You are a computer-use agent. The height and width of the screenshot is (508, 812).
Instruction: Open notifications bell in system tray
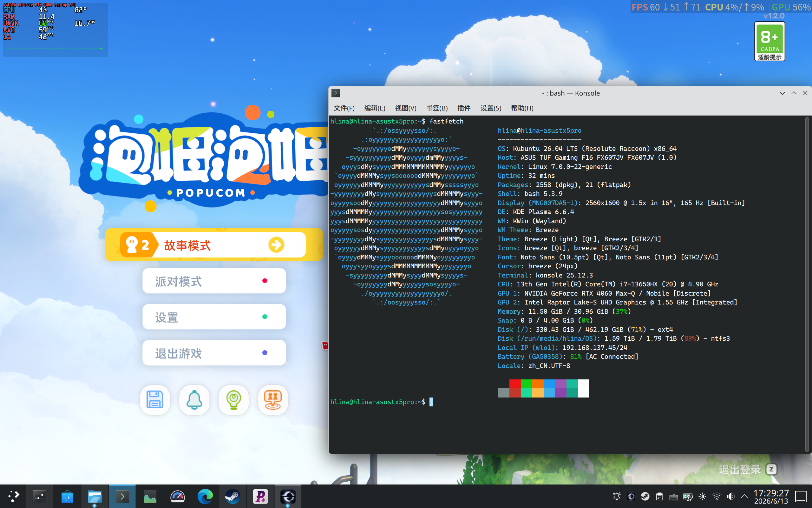point(616,496)
